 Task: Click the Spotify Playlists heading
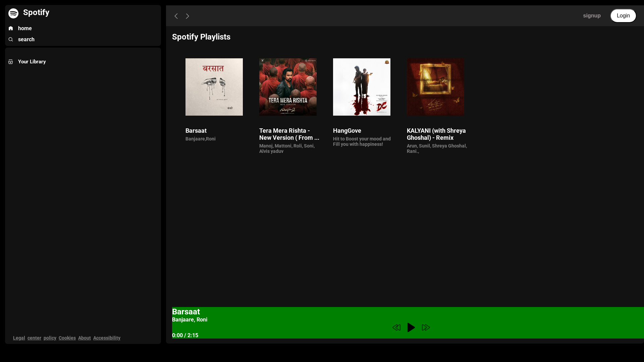pos(201,37)
